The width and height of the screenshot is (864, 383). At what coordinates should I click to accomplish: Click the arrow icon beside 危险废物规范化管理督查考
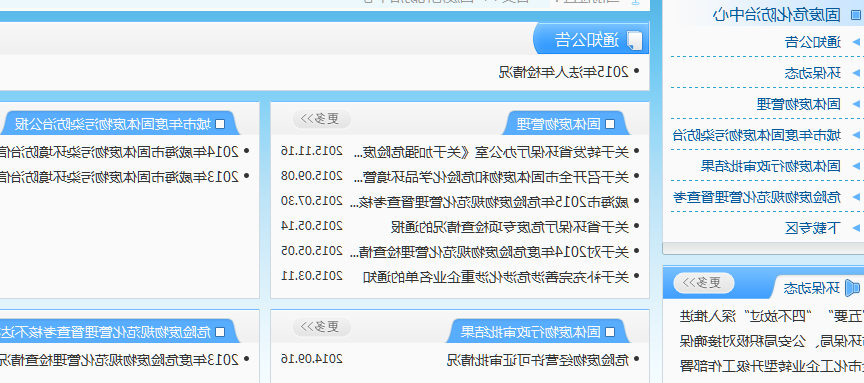tap(856, 197)
